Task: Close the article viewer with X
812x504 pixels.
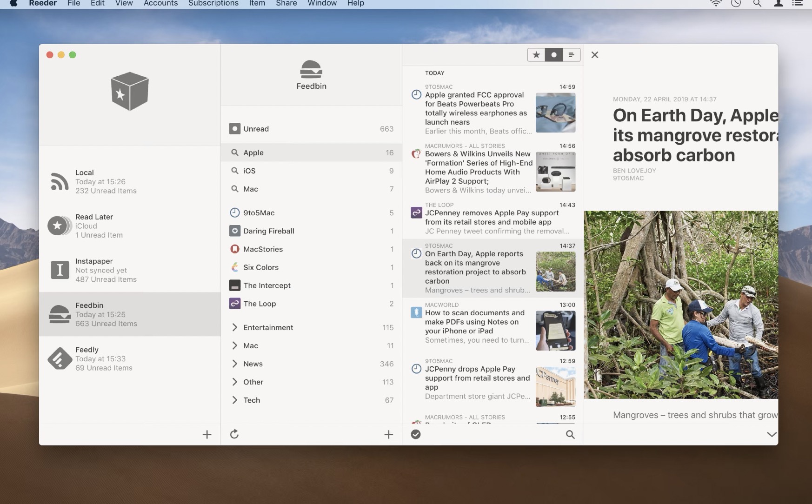Action: [x=595, y=55]
